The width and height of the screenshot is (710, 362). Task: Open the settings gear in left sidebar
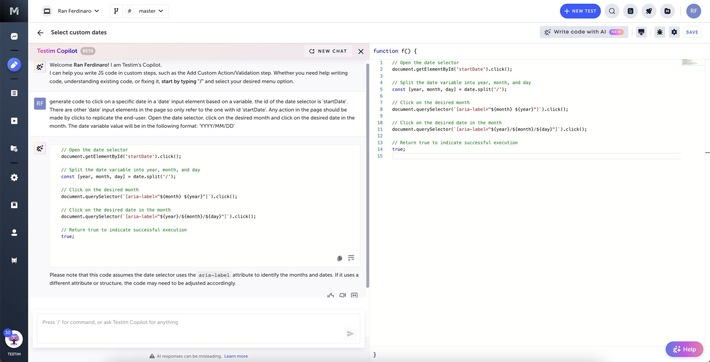14,177
